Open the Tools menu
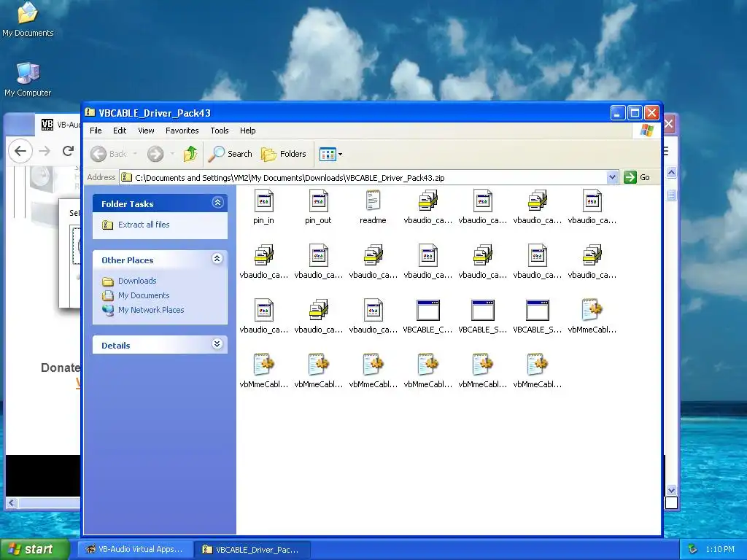 point(220,131)
